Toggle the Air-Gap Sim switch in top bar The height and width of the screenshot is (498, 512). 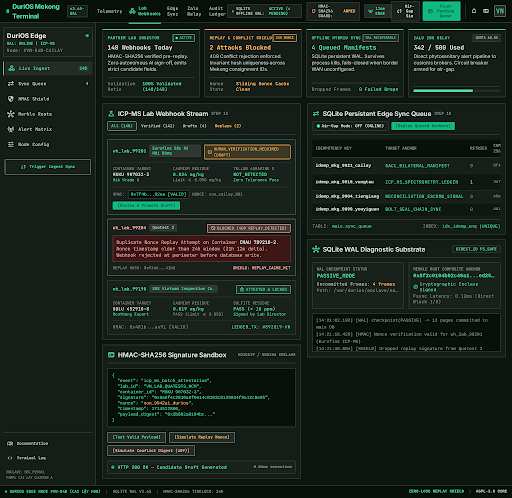point(405,11)
